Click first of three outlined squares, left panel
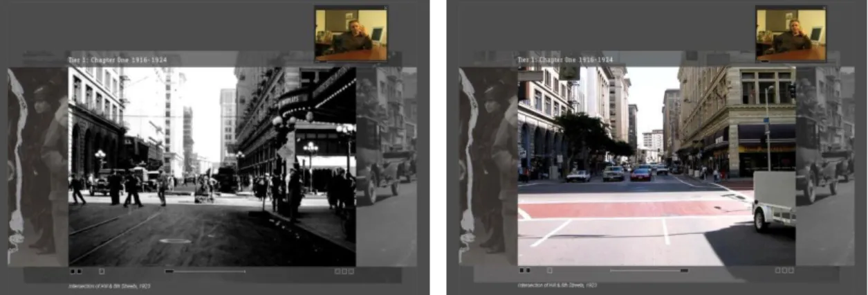Image resolution: width=868 pixels, height=295 pixels. click(338, 271)
